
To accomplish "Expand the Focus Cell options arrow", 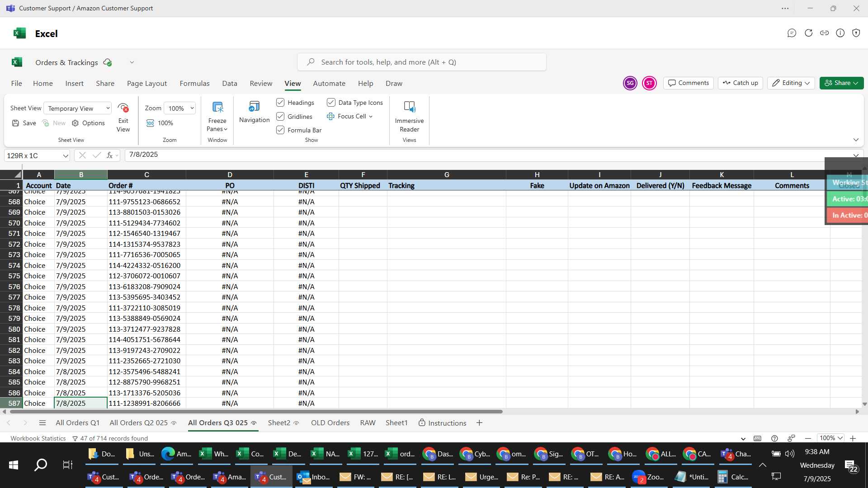I will 371,117.
